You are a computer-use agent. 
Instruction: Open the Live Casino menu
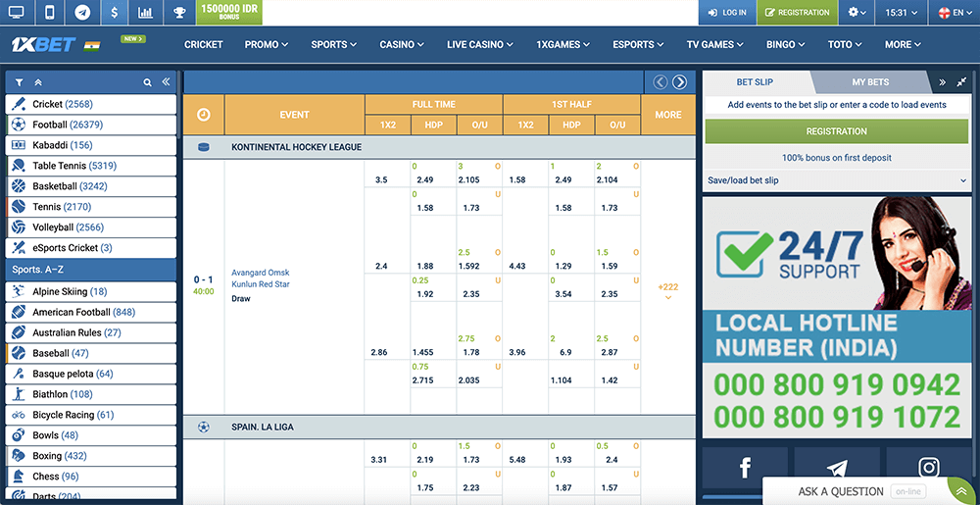pyautogui.click(x=480, y=44)
